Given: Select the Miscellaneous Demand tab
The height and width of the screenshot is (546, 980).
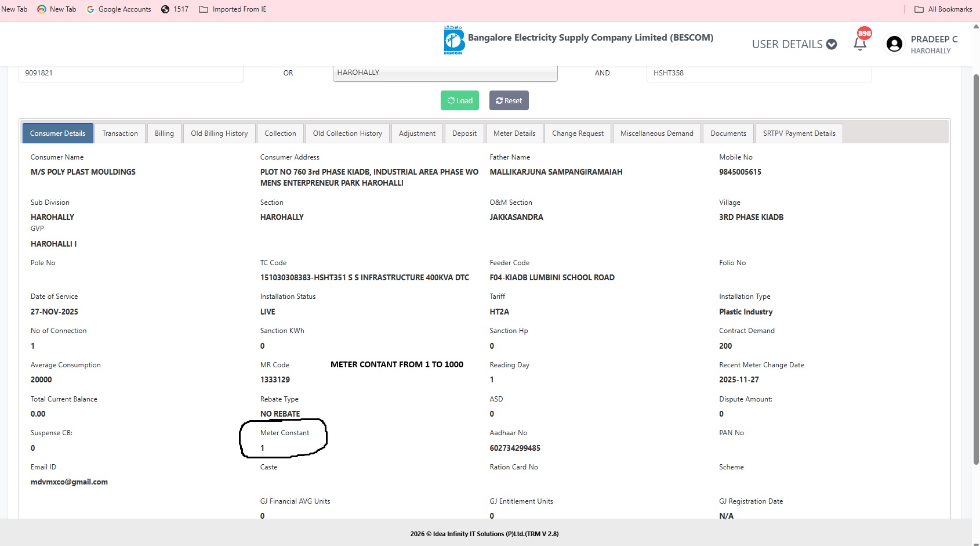Looking at the screenshot, I should pyautogui.click(x=656, y=133).
